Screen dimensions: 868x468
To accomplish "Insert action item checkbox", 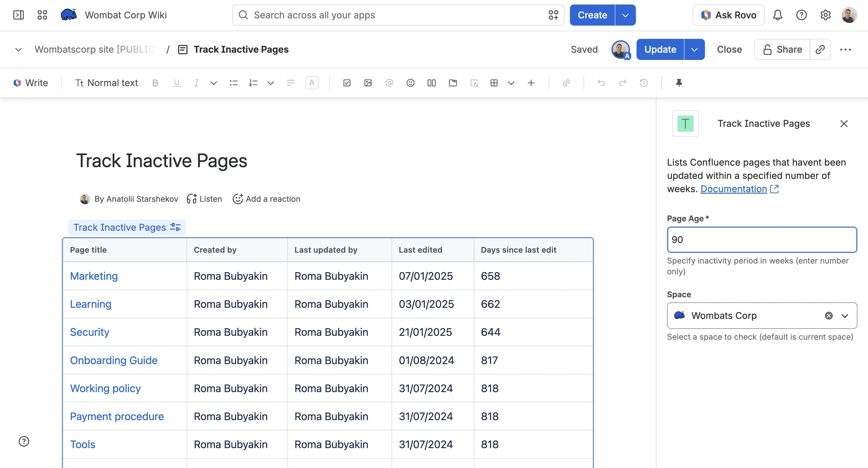I will (x=347, y=83).
